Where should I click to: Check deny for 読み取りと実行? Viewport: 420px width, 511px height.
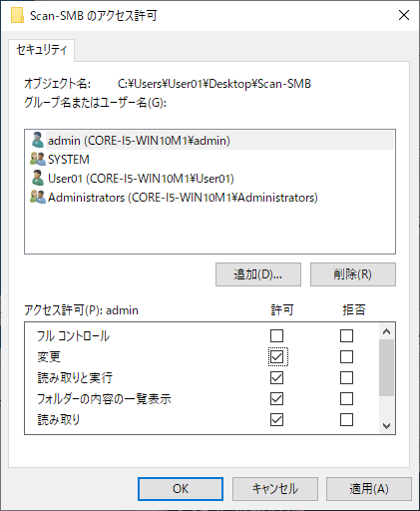(x=346, y=377)
